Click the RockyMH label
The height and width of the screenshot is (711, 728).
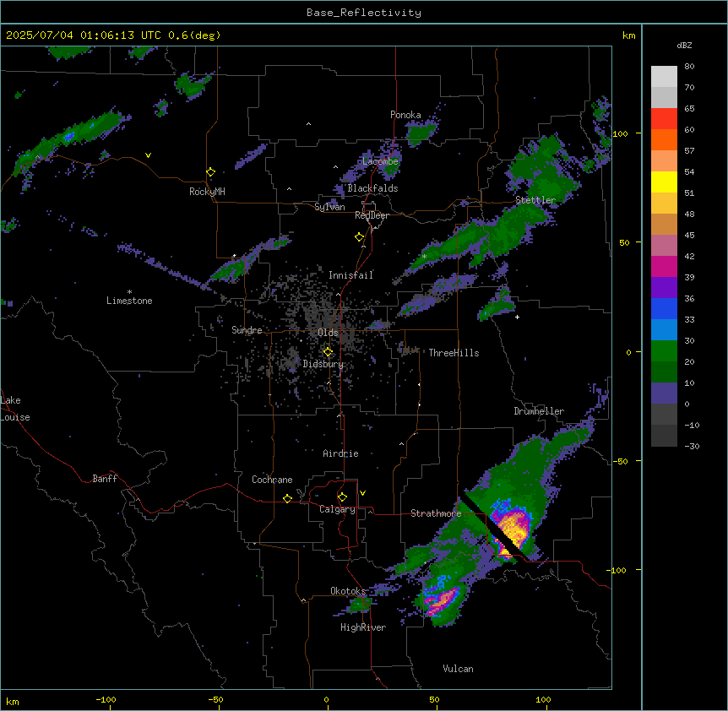coord(207,192)
